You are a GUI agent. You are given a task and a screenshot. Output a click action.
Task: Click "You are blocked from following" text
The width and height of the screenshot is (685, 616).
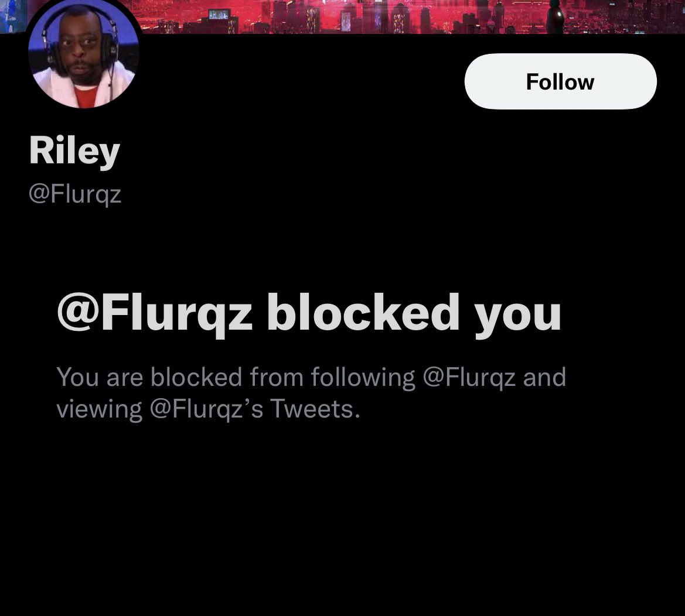(x=236, y=377)
